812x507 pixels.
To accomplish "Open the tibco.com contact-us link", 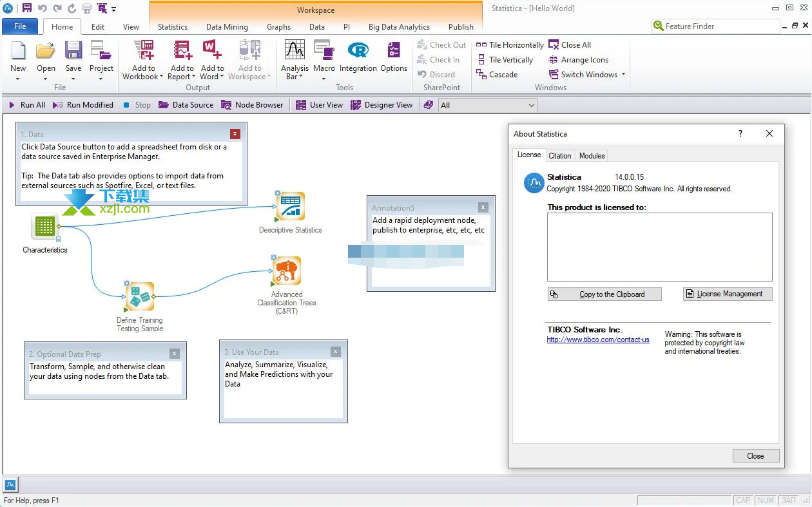I will [x=598, y=340].
